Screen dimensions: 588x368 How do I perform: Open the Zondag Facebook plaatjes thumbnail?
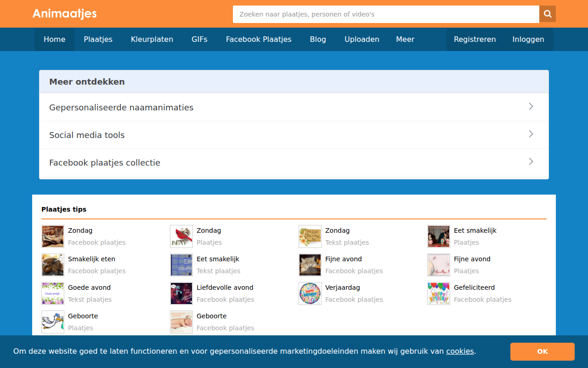(53, 236)
